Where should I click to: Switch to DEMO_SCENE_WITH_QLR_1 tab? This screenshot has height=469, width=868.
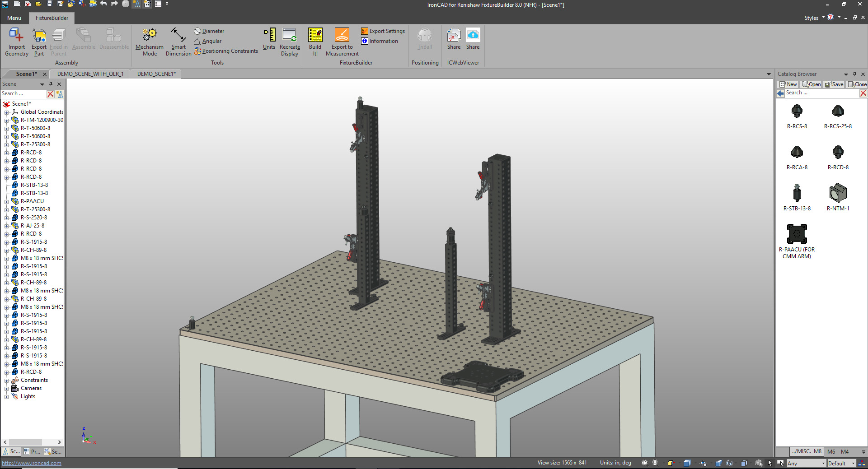90,74
